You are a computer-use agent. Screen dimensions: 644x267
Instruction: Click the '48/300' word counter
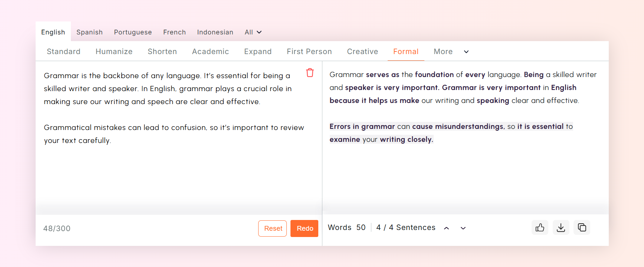point(57,228)
